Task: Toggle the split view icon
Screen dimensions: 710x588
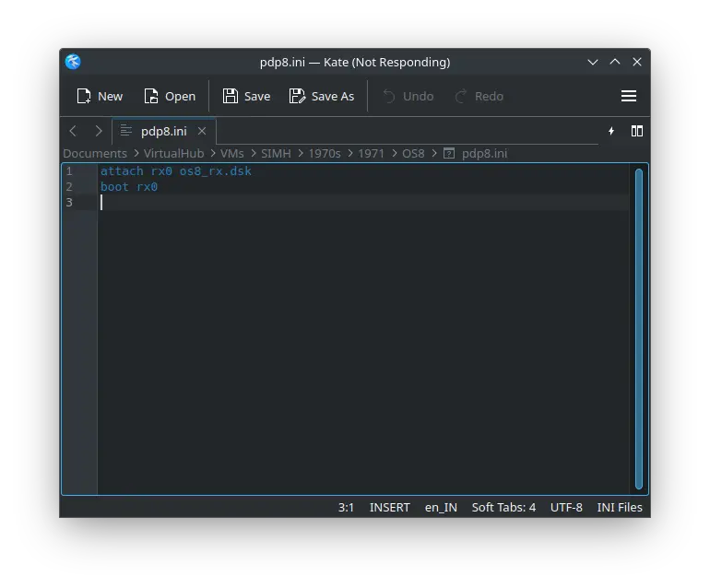Action: point(636,131)
